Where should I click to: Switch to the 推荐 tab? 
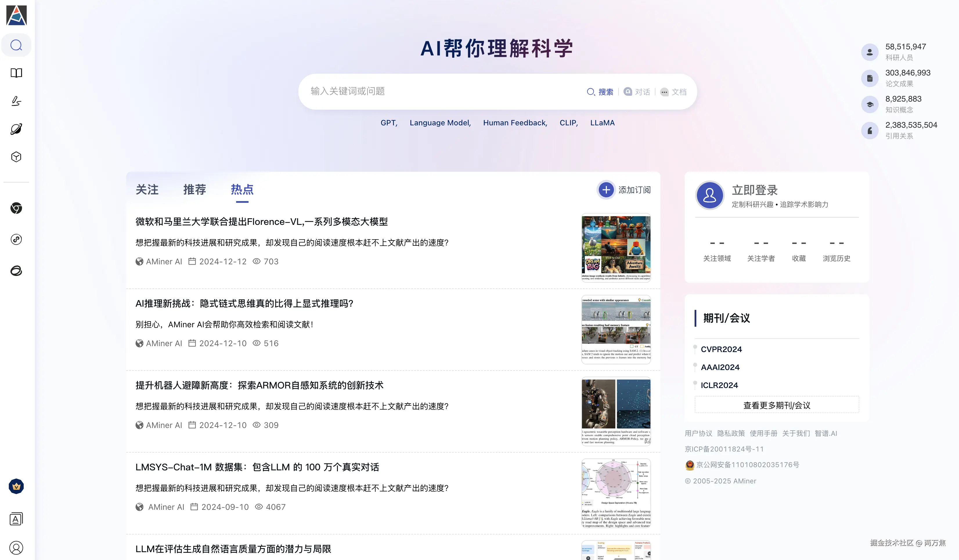194,189
